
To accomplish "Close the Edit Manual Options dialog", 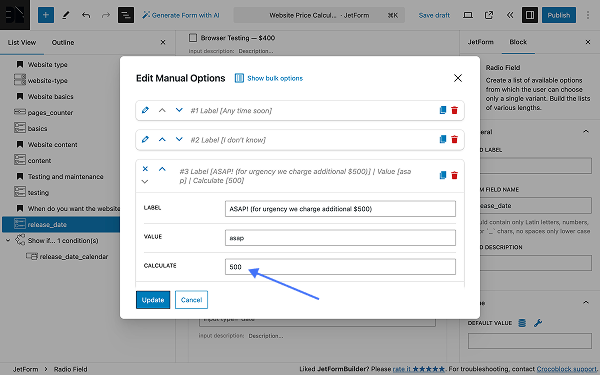I will click(x=458, y=78).
